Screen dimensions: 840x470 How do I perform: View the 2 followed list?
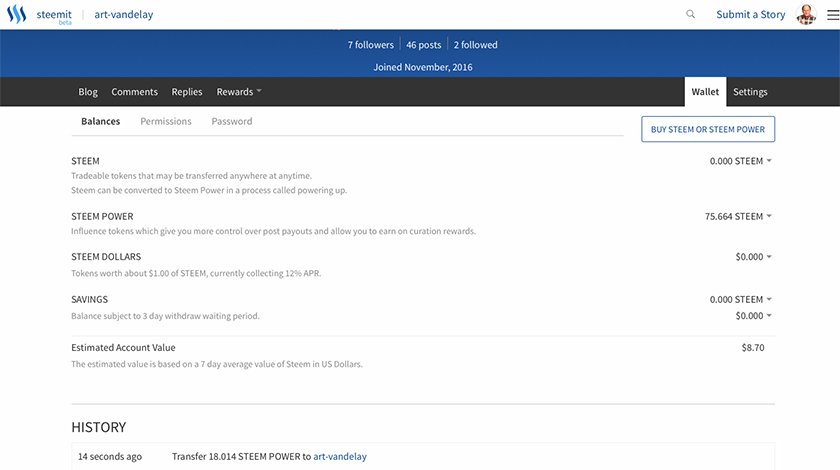[x=475, y=45]
